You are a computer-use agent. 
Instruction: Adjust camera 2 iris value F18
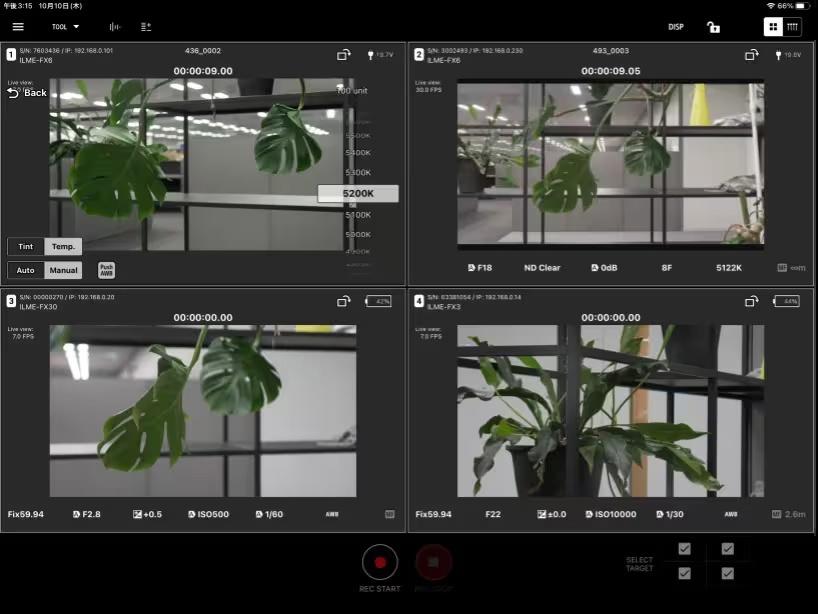click(480, 268)
